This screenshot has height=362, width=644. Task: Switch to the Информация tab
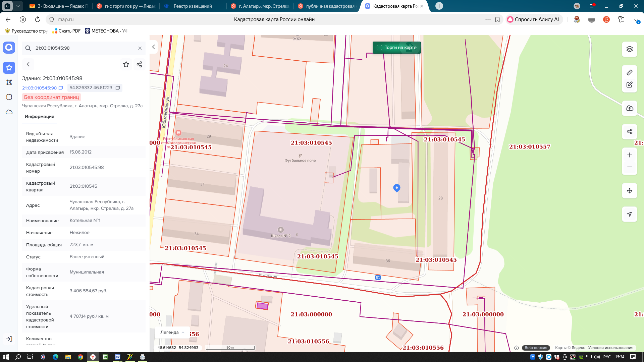pyautogui.click(x=39, y=117)
